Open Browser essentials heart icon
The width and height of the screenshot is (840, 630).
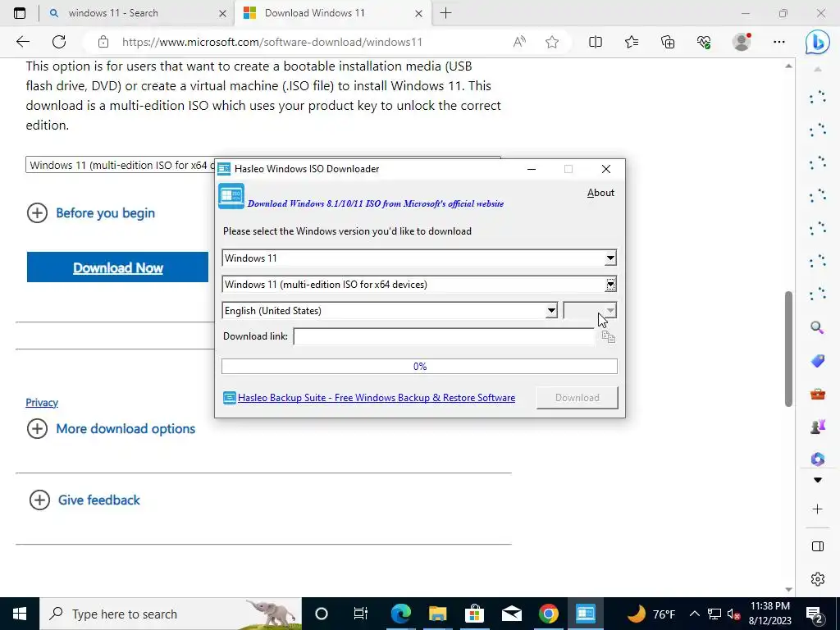pyautogui.click(x=704, y=42)
